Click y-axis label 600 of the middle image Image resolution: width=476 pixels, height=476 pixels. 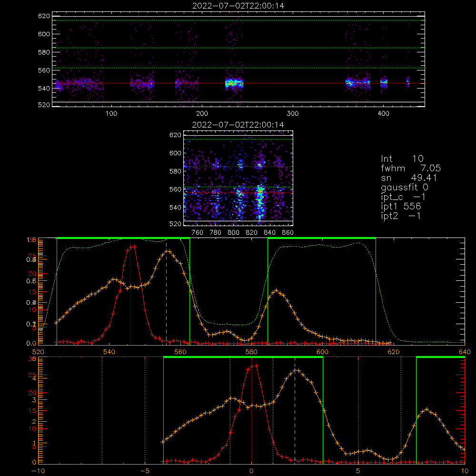point(176,153)
